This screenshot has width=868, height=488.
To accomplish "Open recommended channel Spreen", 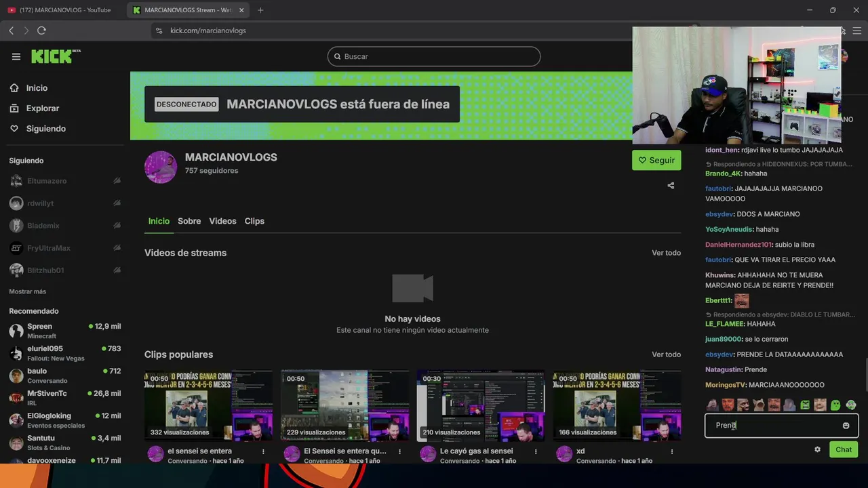I will pos(65,331).
